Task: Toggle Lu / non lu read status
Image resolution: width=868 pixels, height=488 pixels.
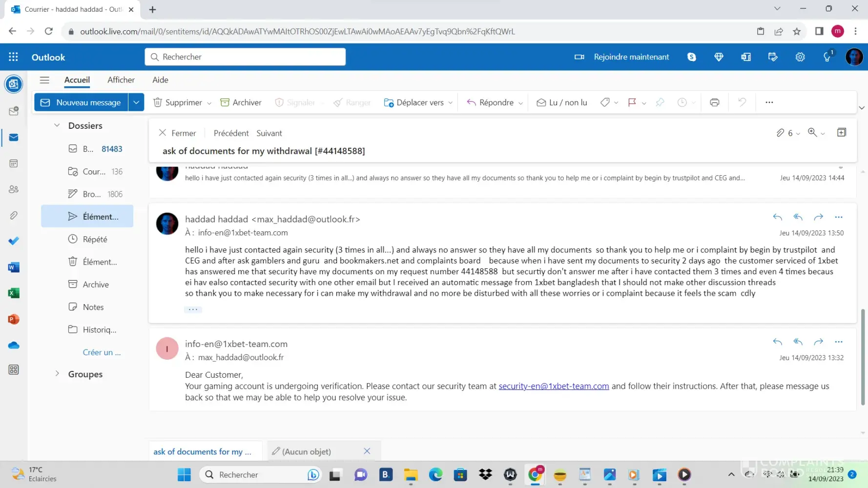Action: pos(562,102)
